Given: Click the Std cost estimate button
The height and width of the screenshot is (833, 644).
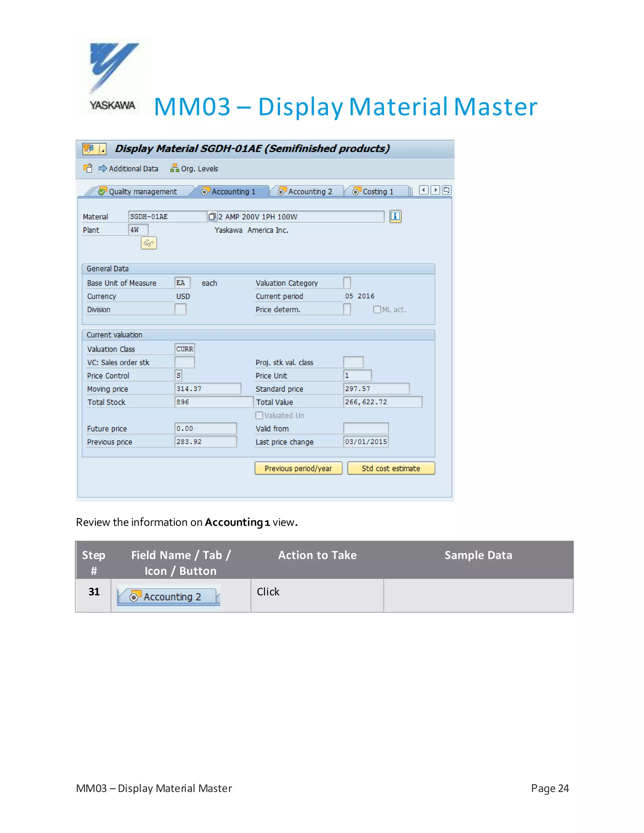Looking at the screenshot, I should pos(391,468).
